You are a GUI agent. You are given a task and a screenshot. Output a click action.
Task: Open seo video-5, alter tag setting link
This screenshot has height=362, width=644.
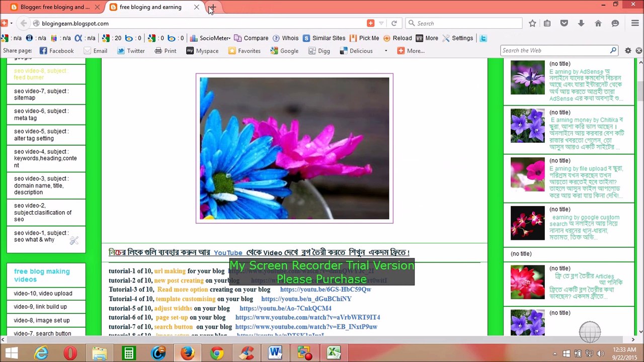tap(42, 135)
